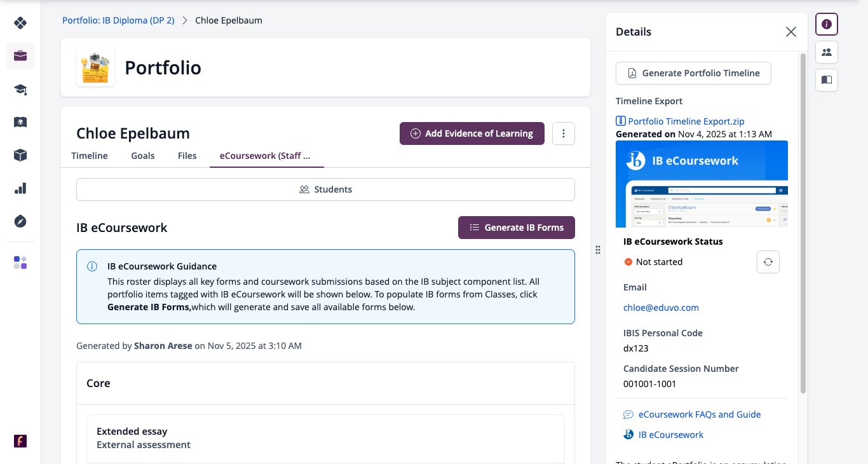The image size is (868, 464).
Task: Open the book panel icon in right rail
Action: pyautogui.click(x=827, y=80)
